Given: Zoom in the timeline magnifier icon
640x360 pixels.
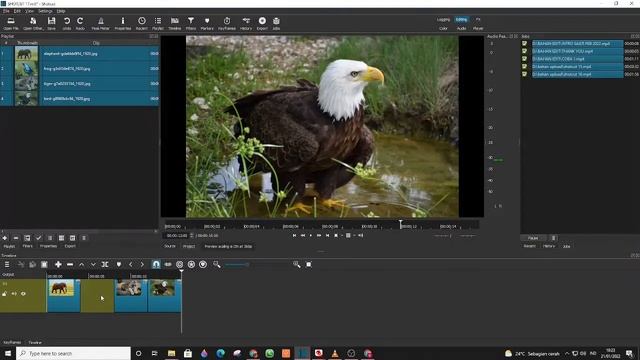Looking at the screenshot, I should [297, 264].
